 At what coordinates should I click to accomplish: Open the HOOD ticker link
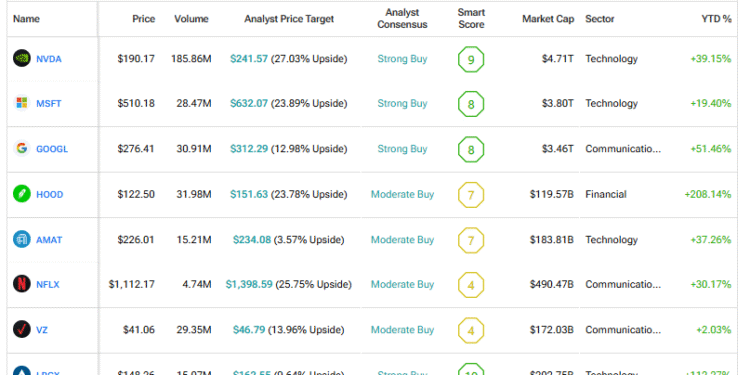click(x=50, y=195)
